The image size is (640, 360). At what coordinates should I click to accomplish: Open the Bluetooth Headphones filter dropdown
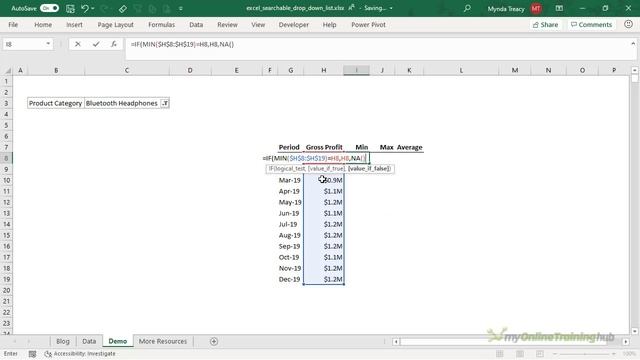point(164,104)
